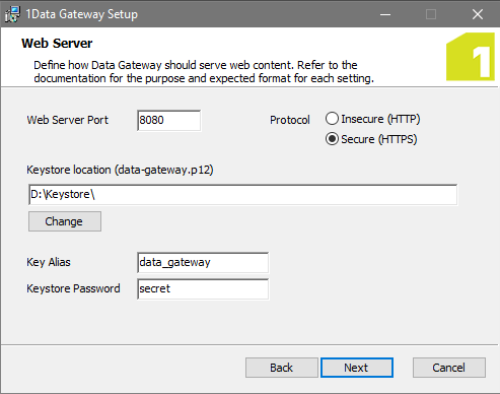
Task: Click the Keystore location path field
Action: coord(243,194)
